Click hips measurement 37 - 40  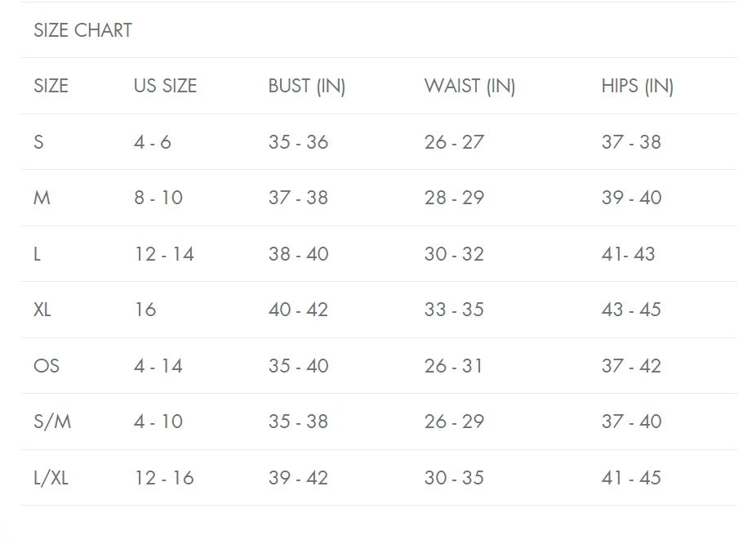point(631,422)
